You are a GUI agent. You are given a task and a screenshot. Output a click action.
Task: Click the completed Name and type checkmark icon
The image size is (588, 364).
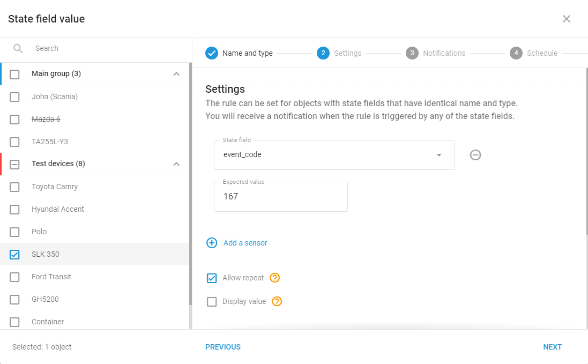[x=212, y=53]
